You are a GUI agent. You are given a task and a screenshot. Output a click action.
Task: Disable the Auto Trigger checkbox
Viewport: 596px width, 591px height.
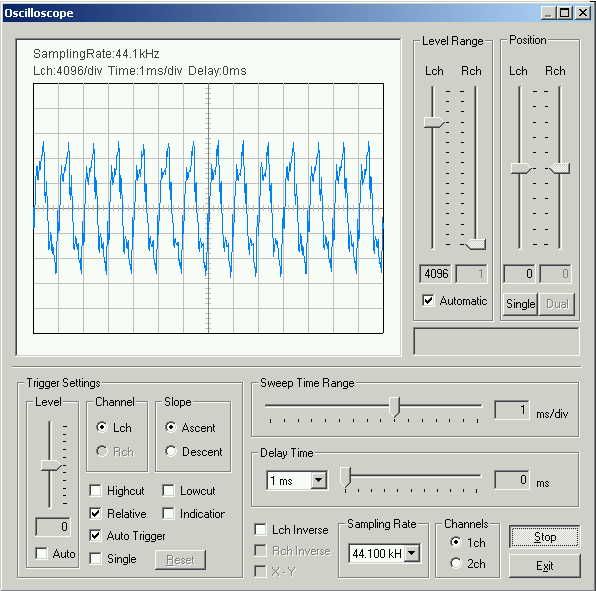click(95, 536)
